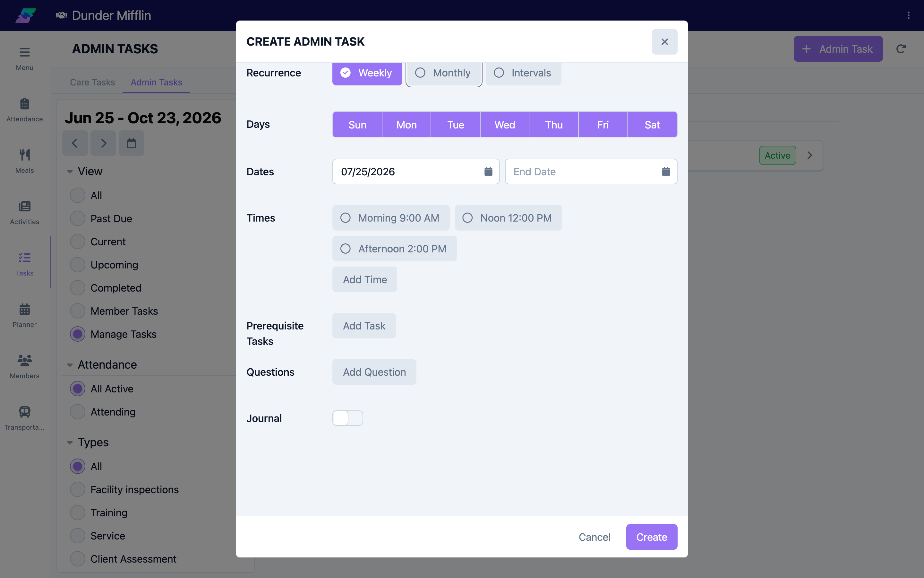Open the vertical three-dot options menu
This screenshot has height=578, width=924.
908,15
